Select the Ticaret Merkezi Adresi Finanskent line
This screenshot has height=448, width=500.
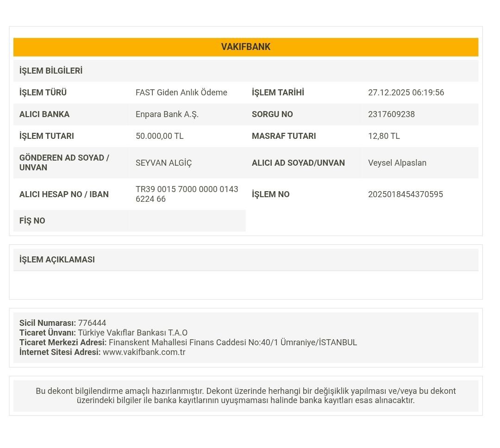(x=188, y=342)
